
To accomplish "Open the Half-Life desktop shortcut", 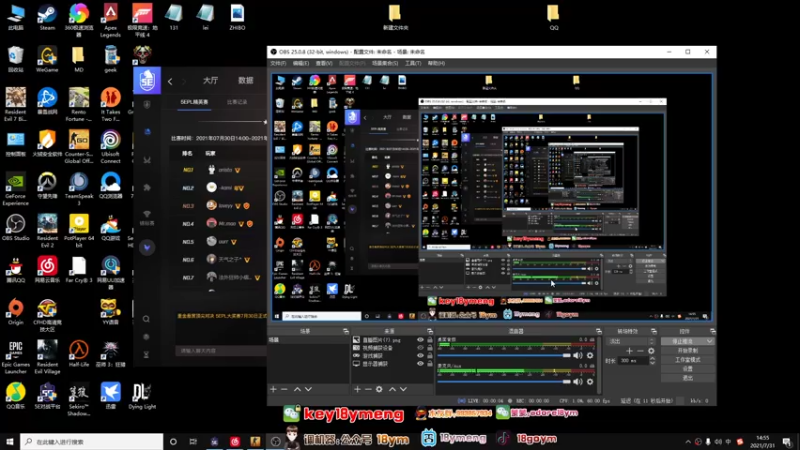I will pyautogui.click(x=79, y=354).
